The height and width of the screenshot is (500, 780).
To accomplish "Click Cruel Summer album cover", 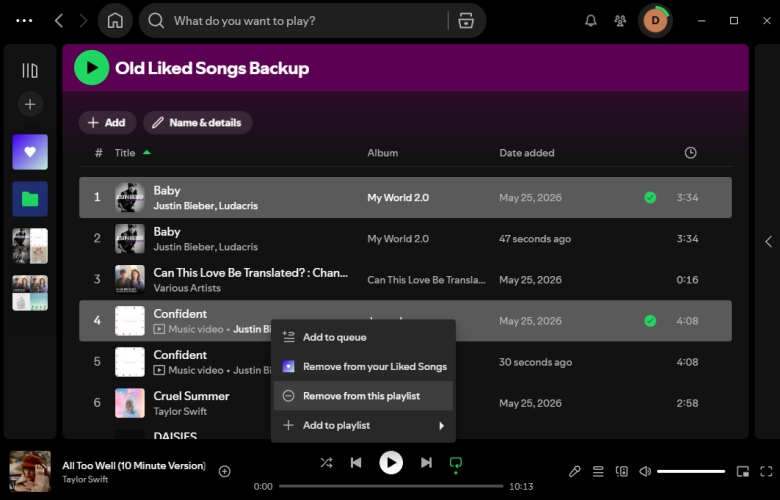I will coord(130,403).
